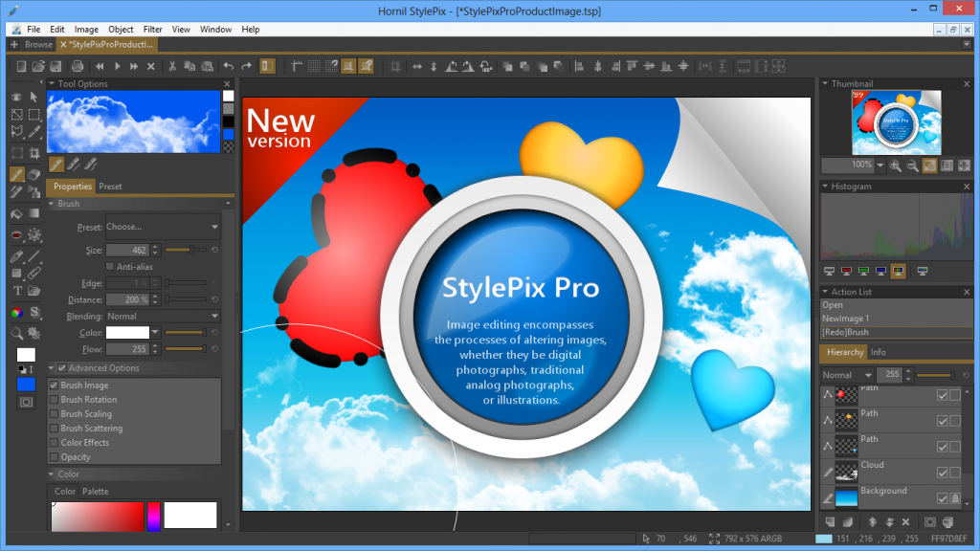
Task: Show the green channel histogram icon
Action: tap(864, 271)
